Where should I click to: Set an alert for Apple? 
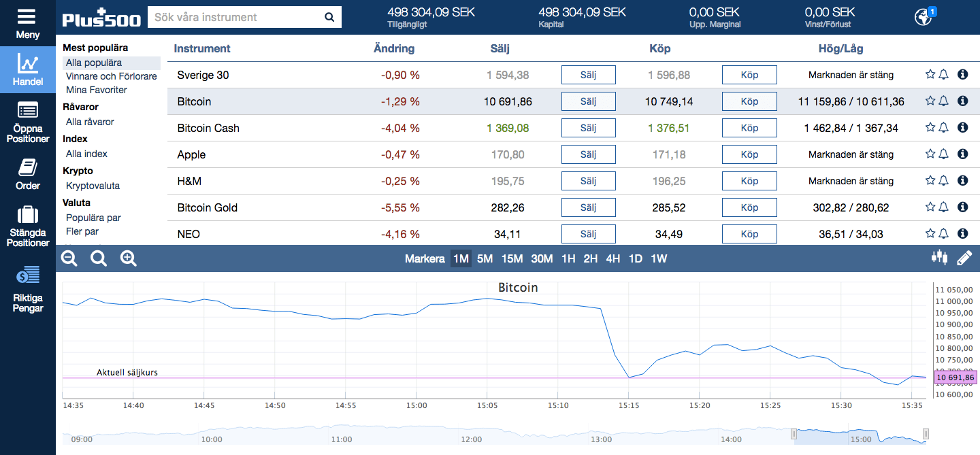943,154
